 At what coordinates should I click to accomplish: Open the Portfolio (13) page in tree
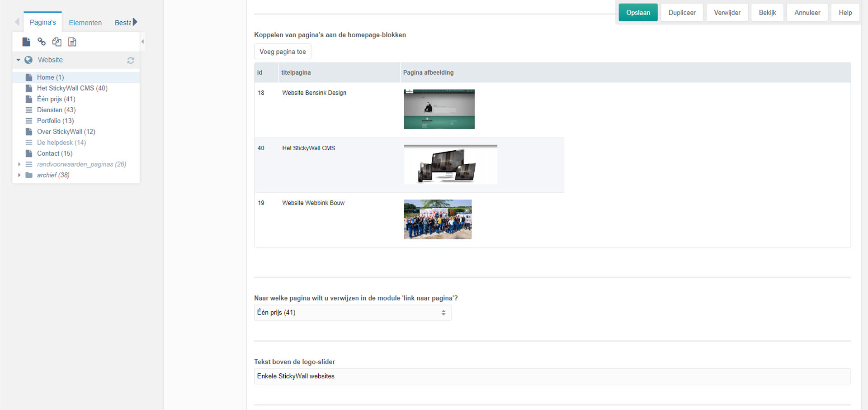coord(55,121)
